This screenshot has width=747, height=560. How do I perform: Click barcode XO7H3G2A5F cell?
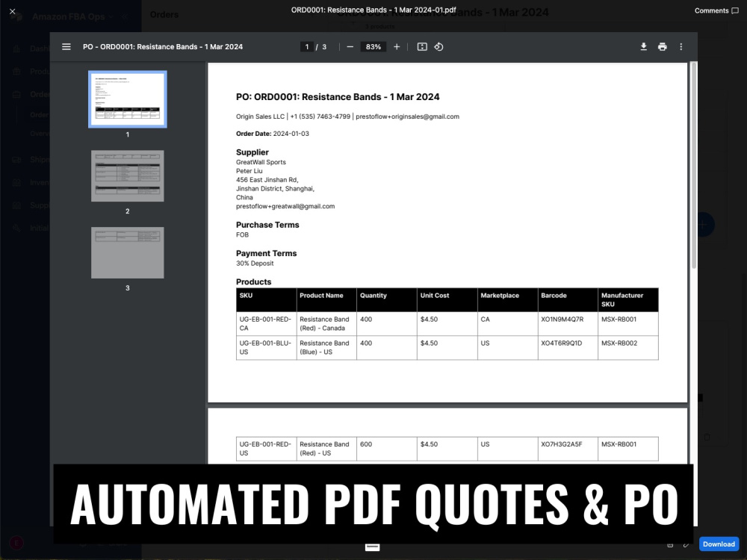[568, 449]
